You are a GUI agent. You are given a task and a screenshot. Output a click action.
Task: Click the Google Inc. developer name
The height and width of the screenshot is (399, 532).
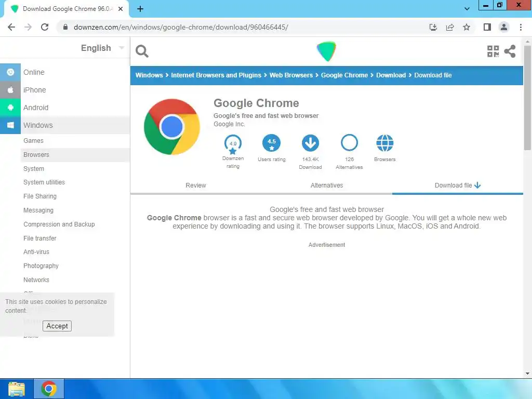tap(229, 124)
